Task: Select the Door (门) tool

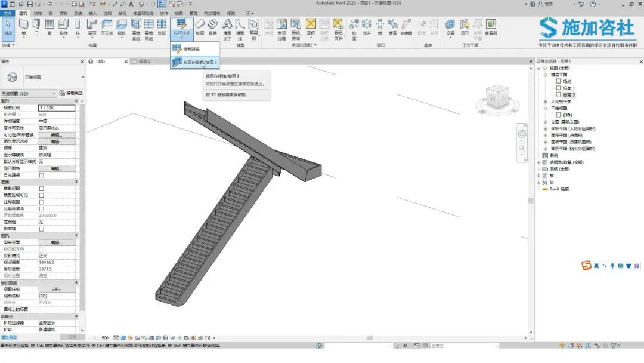Action: (36, 27)
